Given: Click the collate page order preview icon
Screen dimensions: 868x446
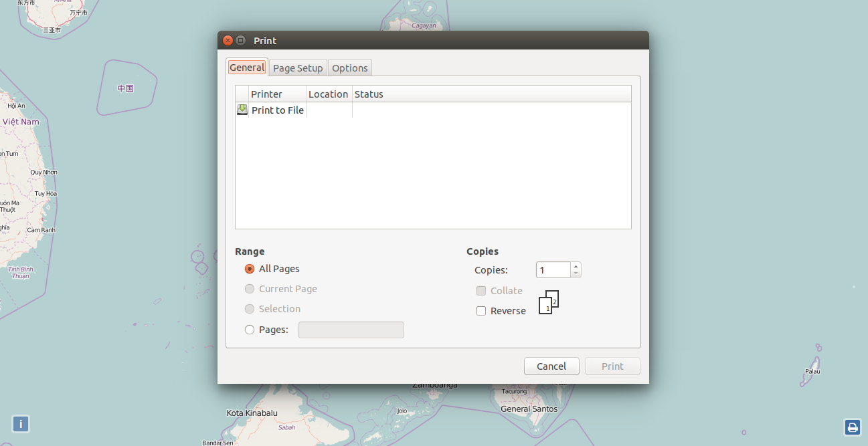Looking at the screenshot, I should [x=549, y=302].
